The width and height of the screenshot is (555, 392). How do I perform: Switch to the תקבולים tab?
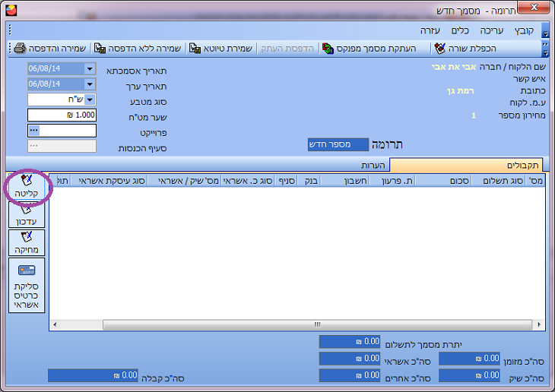click(466, 165)
